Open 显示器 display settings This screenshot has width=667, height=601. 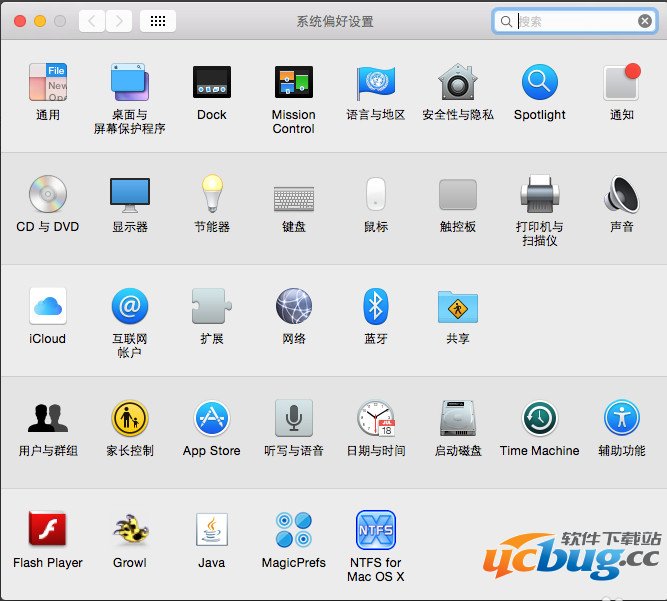(129, 194)
